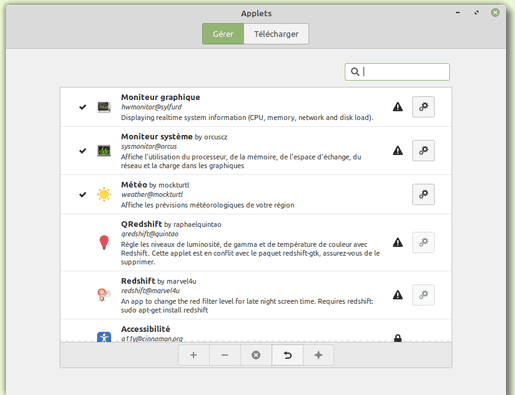Screen dimensions: 515x395
Task: Select the QRedshift by raphaelquintao title
Action: [171, 224]
